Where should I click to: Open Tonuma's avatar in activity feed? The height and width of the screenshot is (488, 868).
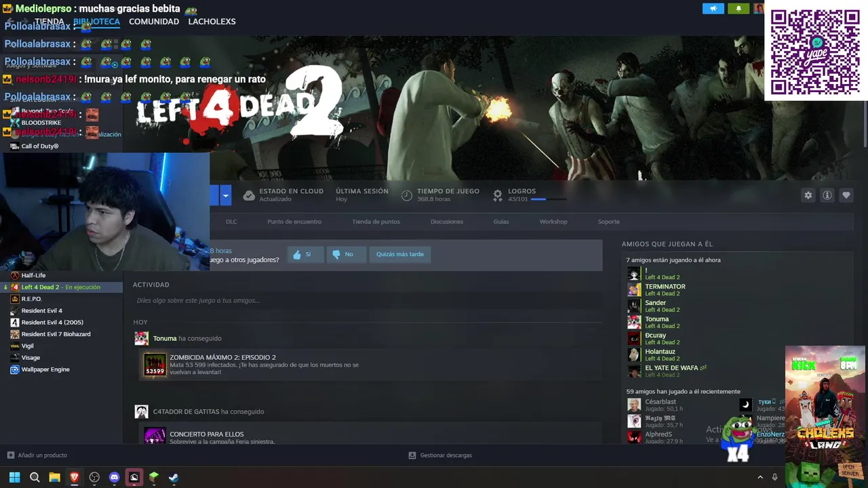[141, 338]
